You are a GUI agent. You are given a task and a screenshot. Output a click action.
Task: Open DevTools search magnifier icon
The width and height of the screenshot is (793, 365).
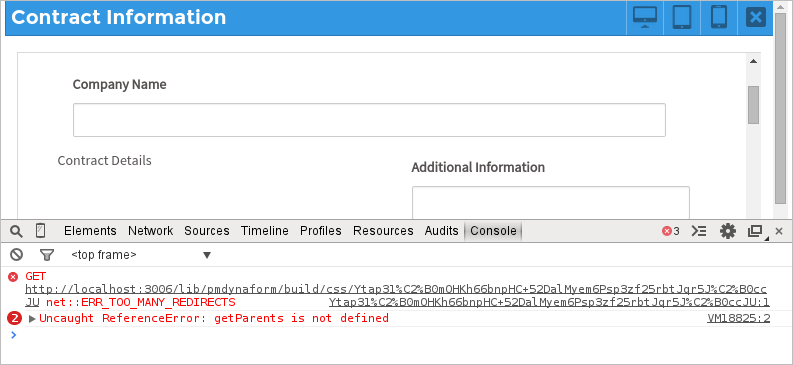click(17, 231)
